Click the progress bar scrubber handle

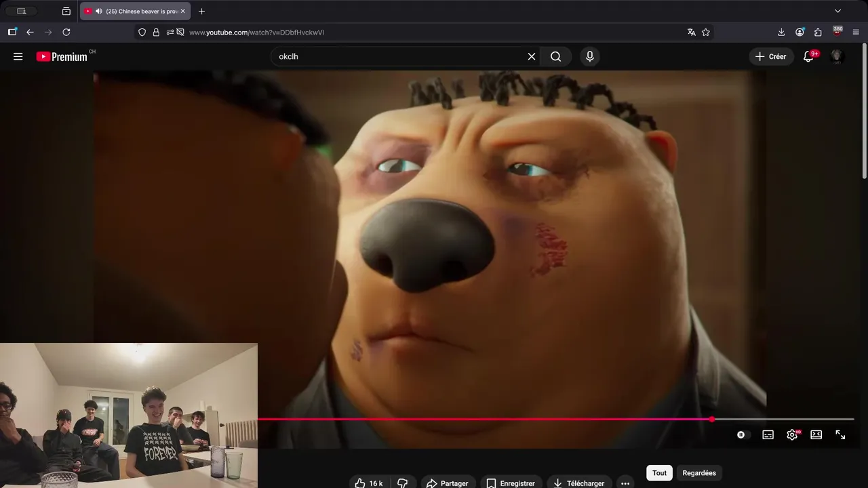[x=712, y=420]
